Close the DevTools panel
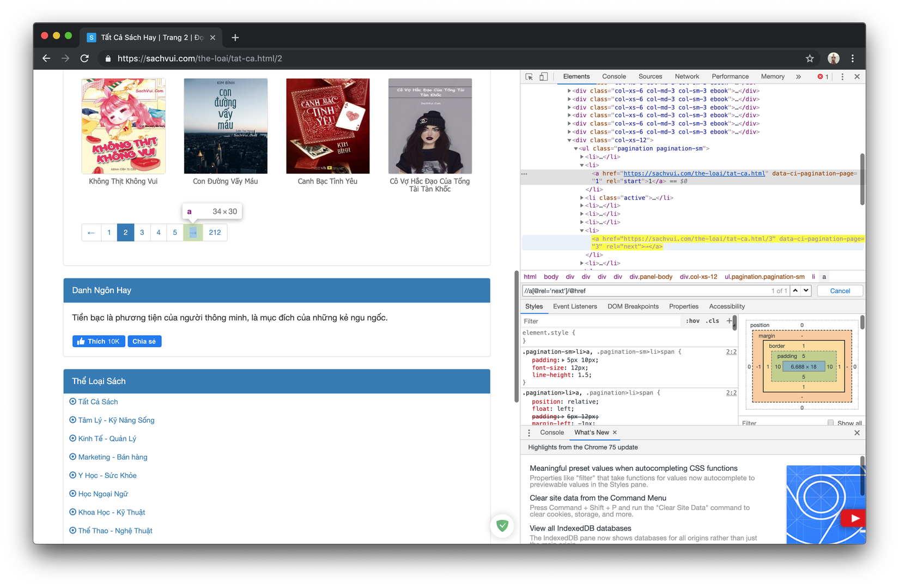Screen dimensions: 899x588 pyautogui.click(x=857, y=77)
